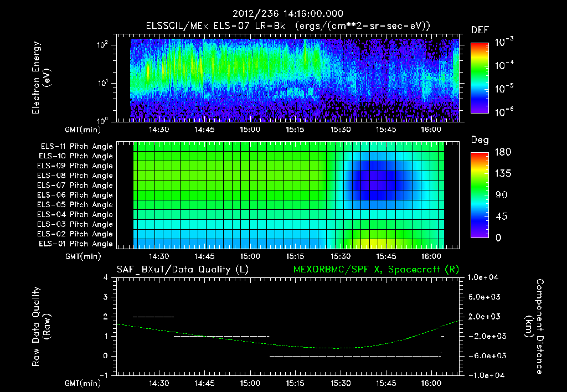Click the ELS-02 Pitch Angle row label

(75, 234)
